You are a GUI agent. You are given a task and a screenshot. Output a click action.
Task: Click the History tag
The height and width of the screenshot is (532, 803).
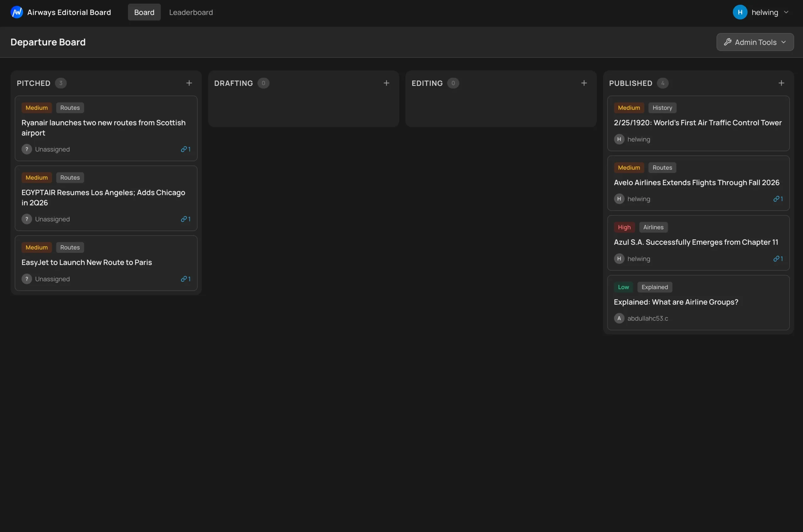662,108
